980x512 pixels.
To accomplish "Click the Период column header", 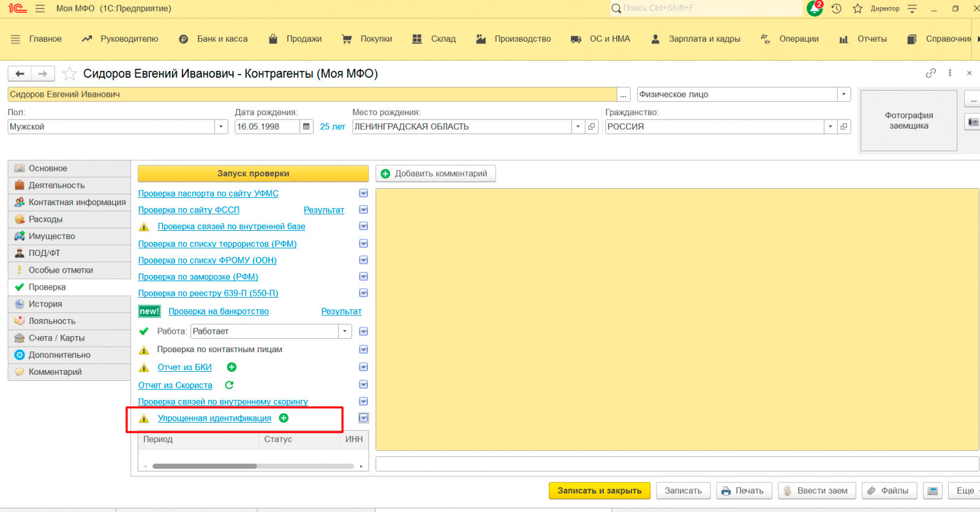I will (x=198, y=439).
